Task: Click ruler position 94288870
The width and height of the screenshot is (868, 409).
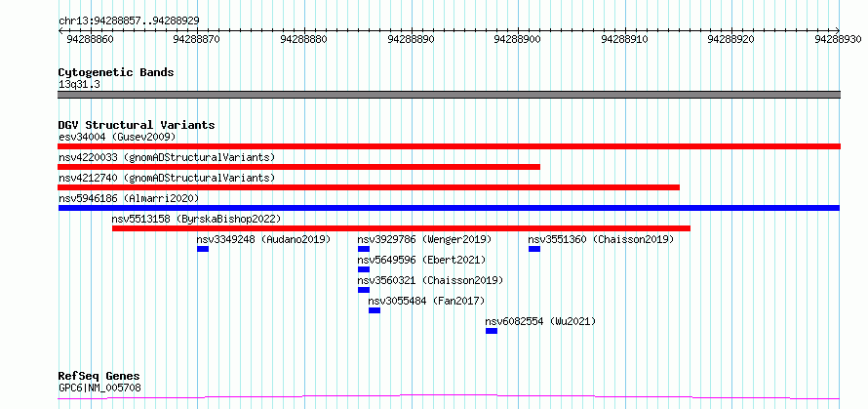Action: coord(197,39)
